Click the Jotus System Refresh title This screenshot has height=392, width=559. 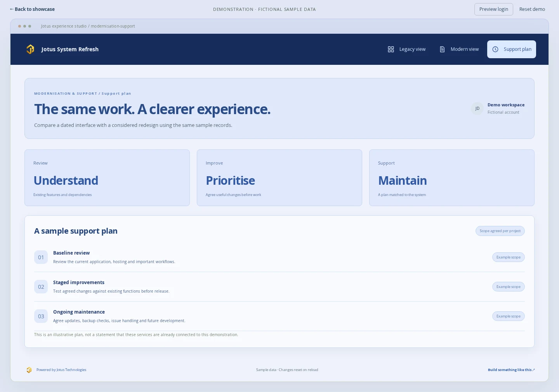coord(70,49)
